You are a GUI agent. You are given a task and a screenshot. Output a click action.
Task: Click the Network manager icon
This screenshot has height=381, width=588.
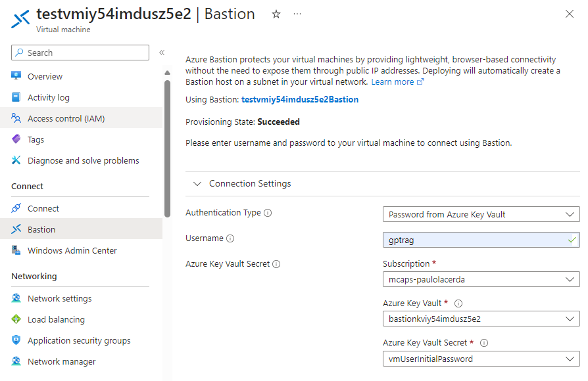[16, 361]
